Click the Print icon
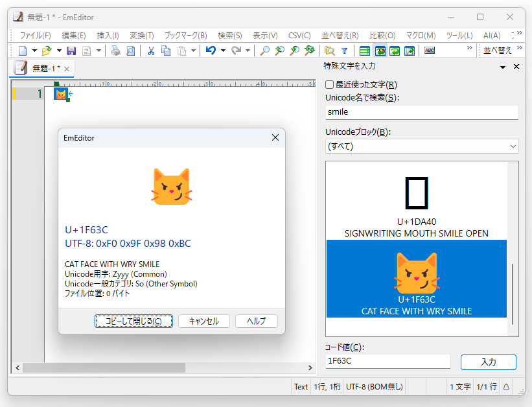Image resolution: width=532 pixels, height=407 pixels. [x=116, y=51]
